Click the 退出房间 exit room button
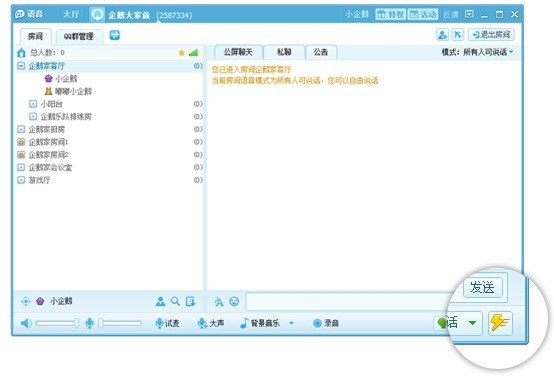This screenshot has width=554, height=378. pyautogui.click(x=491, y=35)
